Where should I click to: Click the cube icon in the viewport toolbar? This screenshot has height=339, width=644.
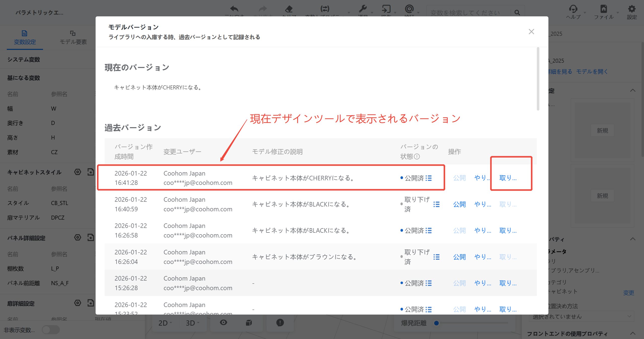click(x=249, y=323)
